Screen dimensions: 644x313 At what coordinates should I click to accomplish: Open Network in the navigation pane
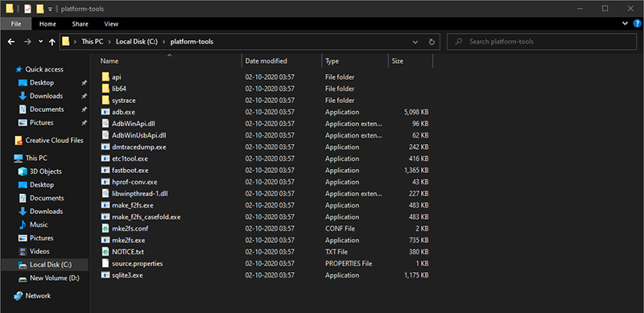point(38,296)
